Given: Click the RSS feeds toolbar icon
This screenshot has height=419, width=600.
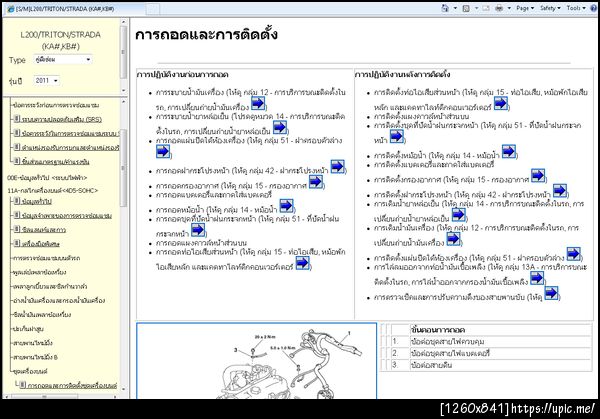Looking at the screenshot, I should pos(466,8).
